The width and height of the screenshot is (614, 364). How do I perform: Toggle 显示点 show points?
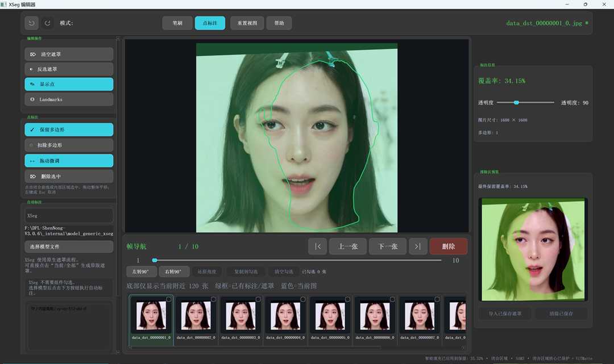[69, 84]
